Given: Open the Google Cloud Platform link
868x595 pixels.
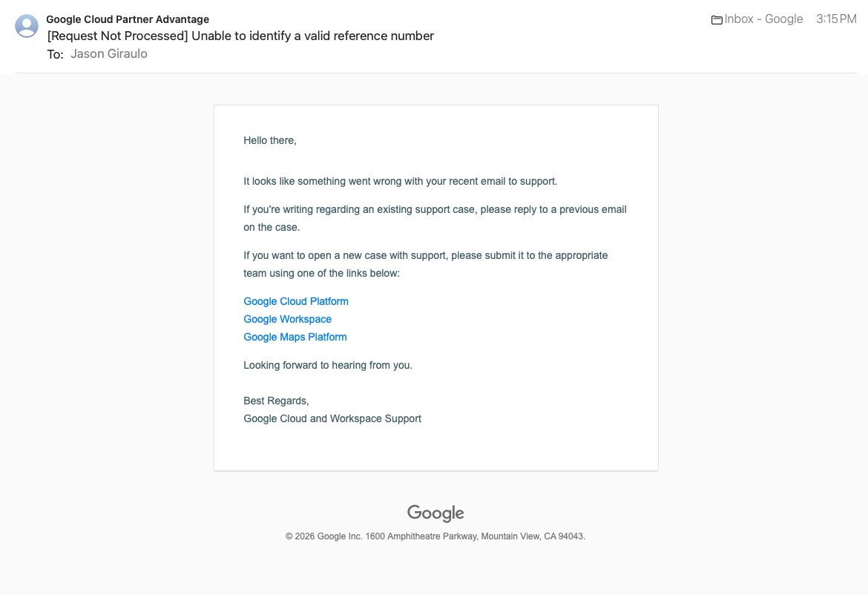Looking at the screenshot, I should coord(296,301).
